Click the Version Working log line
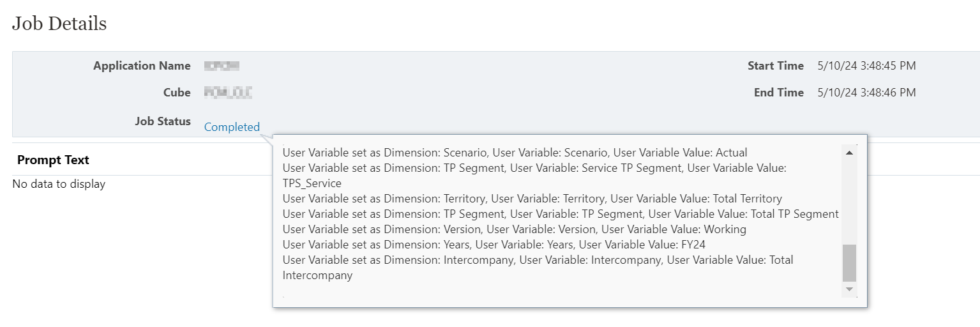 point(514,229)
